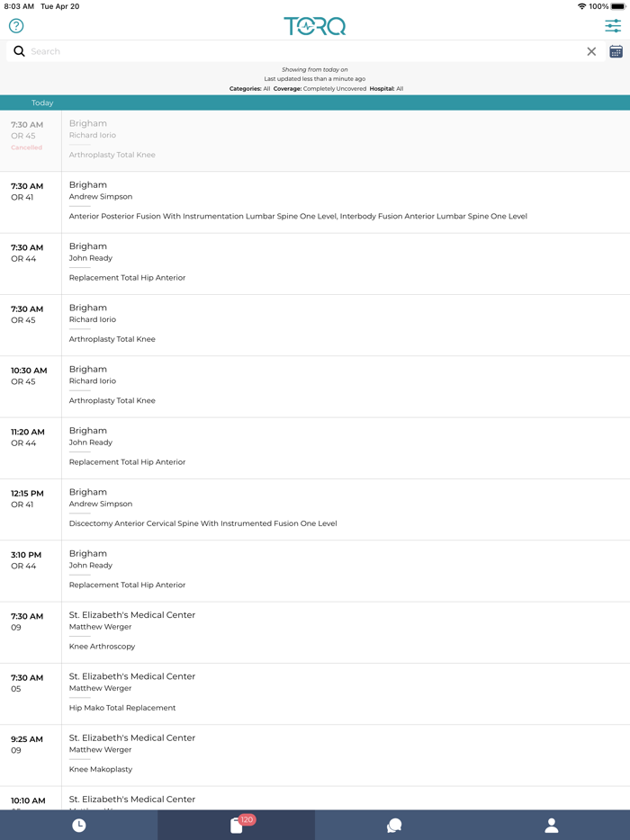
Task: Tap the Search input field
Action: pos(297,51)
